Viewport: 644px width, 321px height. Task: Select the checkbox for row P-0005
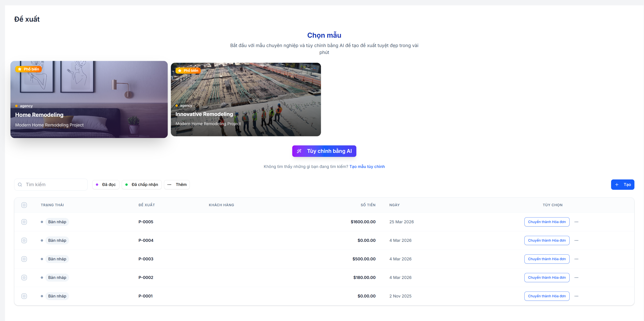tap(24, 222)
